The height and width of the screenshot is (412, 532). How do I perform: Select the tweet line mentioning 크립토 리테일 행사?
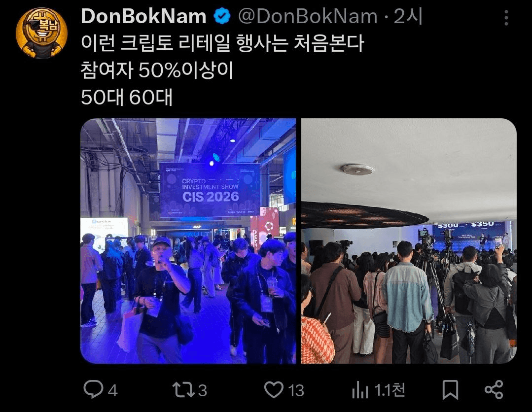pos(222,43)
